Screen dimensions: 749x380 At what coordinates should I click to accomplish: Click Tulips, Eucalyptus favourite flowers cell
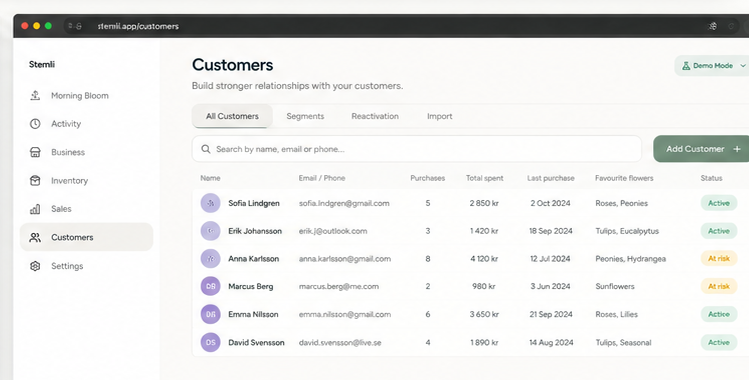[x=627, y=231]
